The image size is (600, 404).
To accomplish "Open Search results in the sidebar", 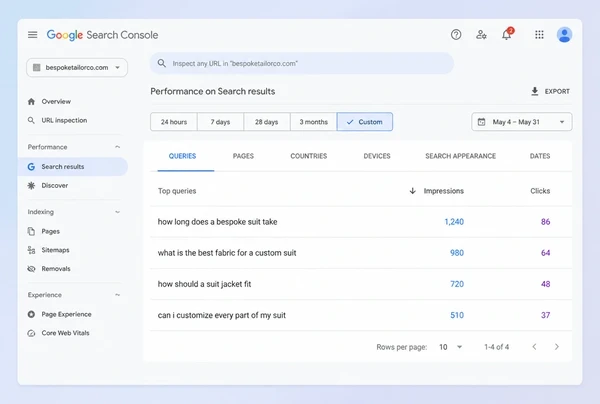I will pos(73,166).
